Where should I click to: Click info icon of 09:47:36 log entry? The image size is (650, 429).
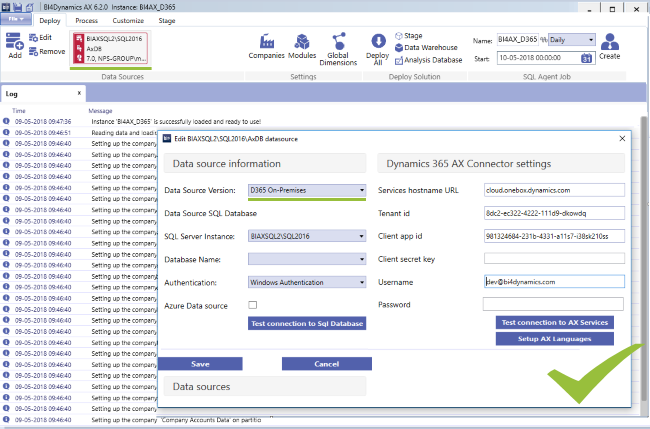click(x=6, y=121)
